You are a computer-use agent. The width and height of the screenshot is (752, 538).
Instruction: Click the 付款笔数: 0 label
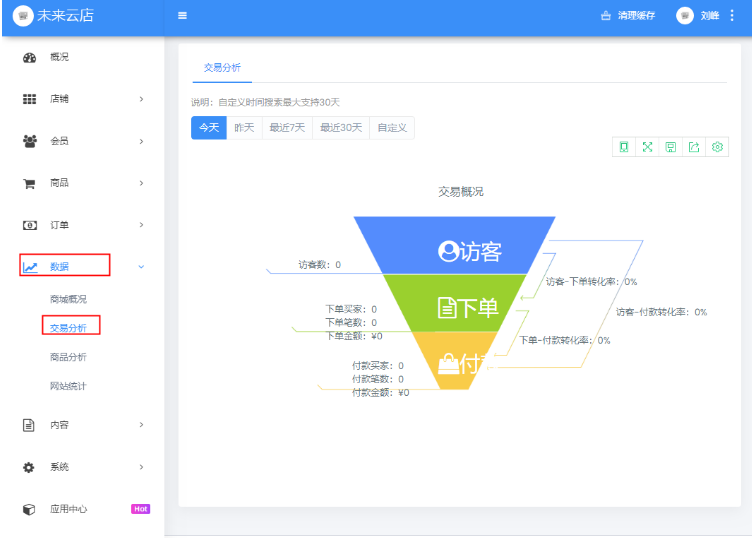(378, 379)
